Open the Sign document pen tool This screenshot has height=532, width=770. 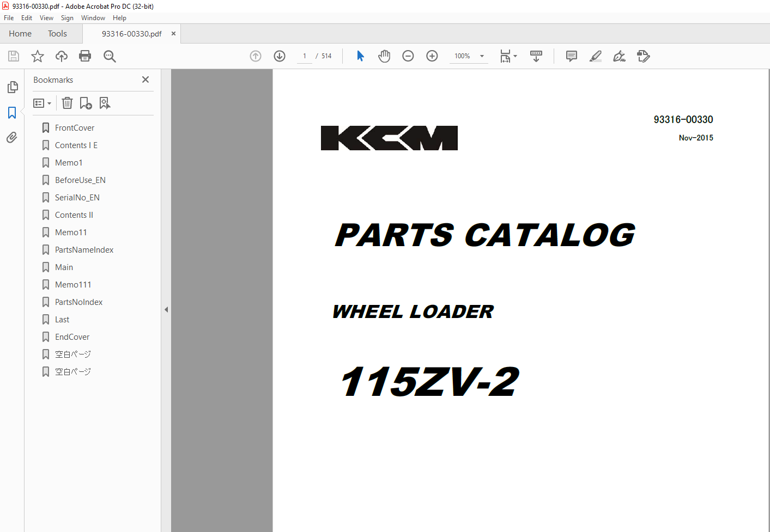pyautogui.click(x=620, y=56)
